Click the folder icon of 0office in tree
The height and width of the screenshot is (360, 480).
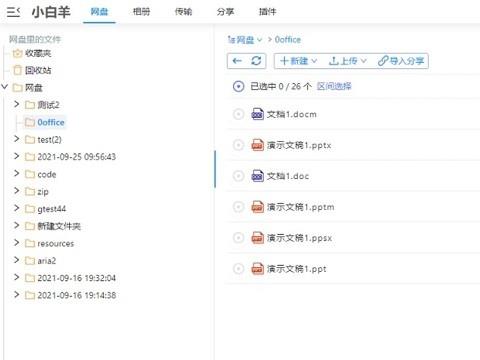click(x=30, y=123)
